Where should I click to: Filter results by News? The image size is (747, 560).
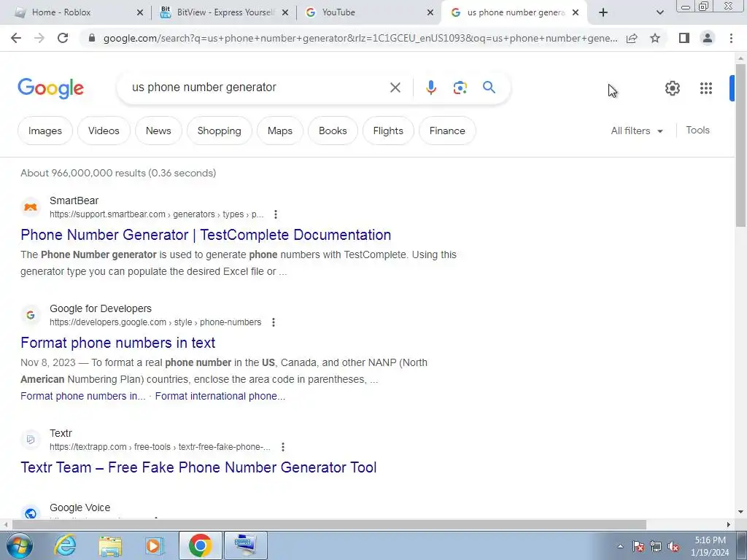pyautogui.click(x=158, y=131)
